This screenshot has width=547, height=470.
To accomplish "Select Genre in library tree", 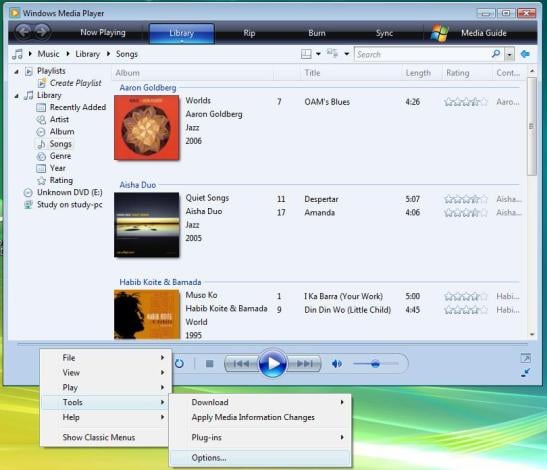I will (60, 156).
